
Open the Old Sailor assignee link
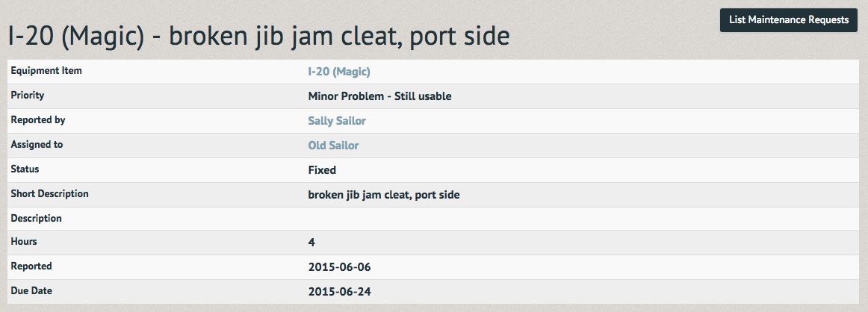[333, 146]
